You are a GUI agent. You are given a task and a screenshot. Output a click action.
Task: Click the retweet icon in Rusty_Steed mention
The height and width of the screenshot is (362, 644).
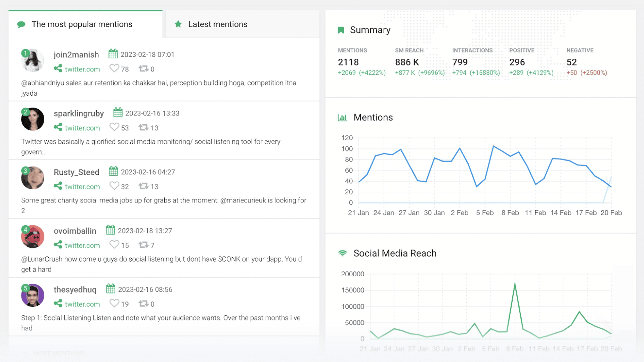pyautogui.click(x=143, y=186)
